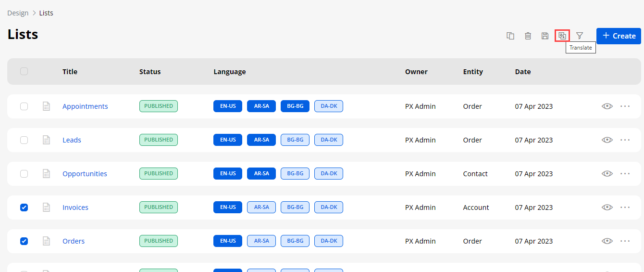The height and width of the screenshot is (272, 644).
Task: Click the eye icon for Invoices row
Action: pyautogui.click(x=607, y=207)
